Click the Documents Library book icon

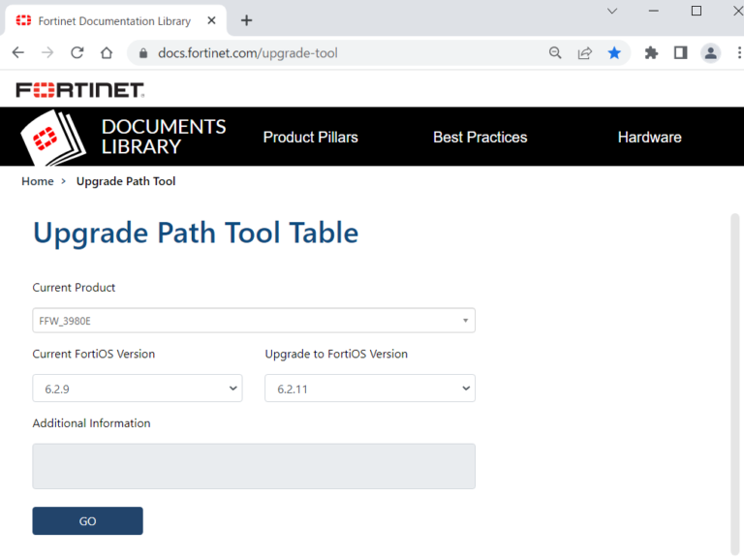pos(53,139)
